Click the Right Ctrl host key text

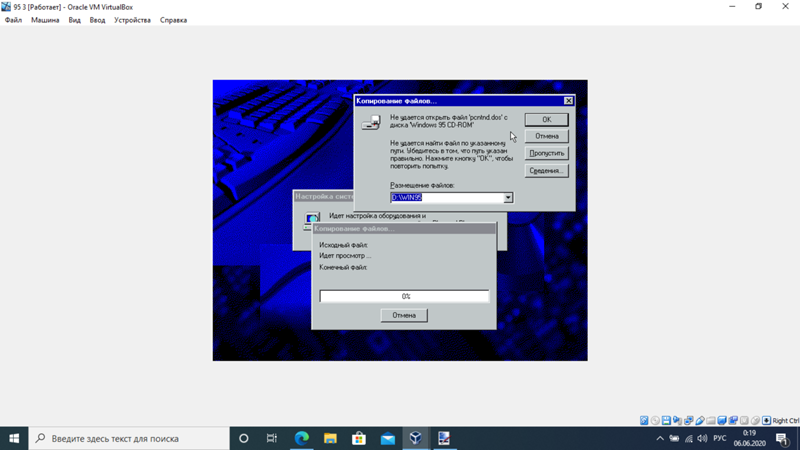(x=786, y=420)
